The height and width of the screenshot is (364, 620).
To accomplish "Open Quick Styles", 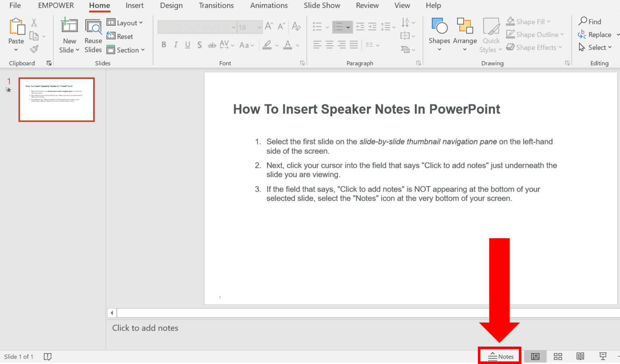I will coord(490,35).
